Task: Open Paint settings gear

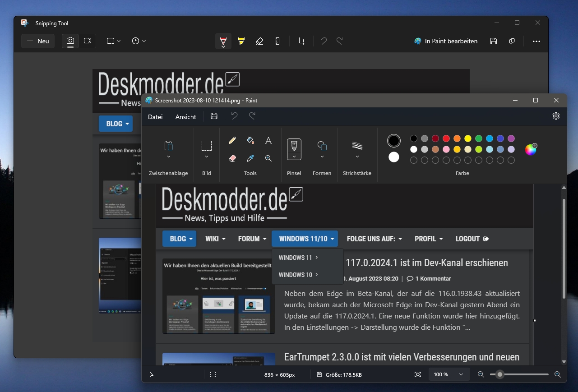Action: (x=556, y=116)
